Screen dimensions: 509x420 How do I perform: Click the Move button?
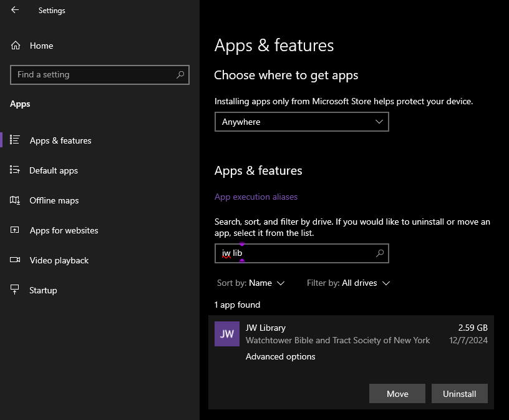[397, 394]
